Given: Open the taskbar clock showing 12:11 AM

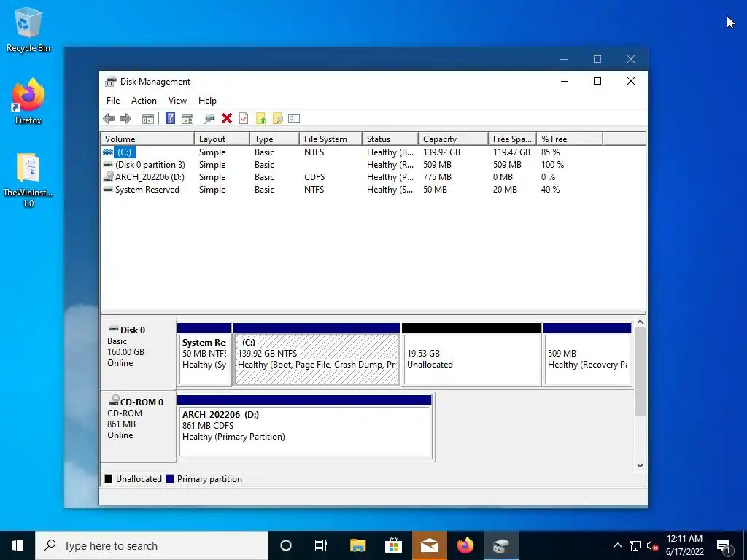Looking at the screenshot, I should click(684, 545).
